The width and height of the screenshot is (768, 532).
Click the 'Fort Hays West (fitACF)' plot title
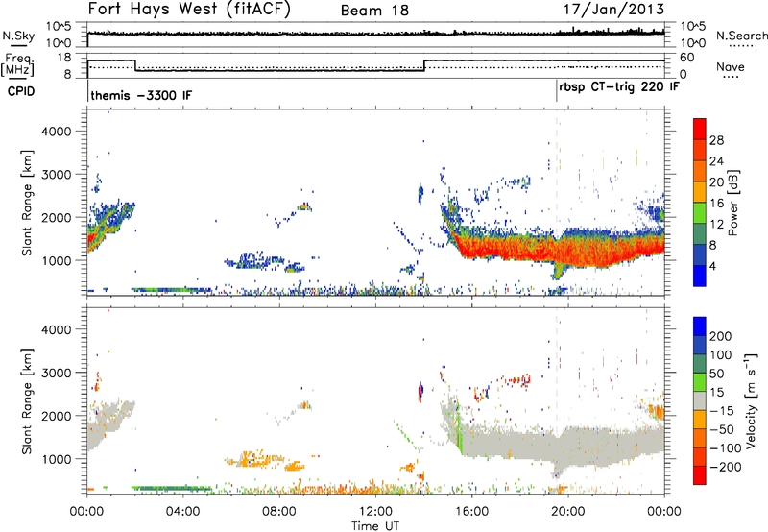point(189,10)
